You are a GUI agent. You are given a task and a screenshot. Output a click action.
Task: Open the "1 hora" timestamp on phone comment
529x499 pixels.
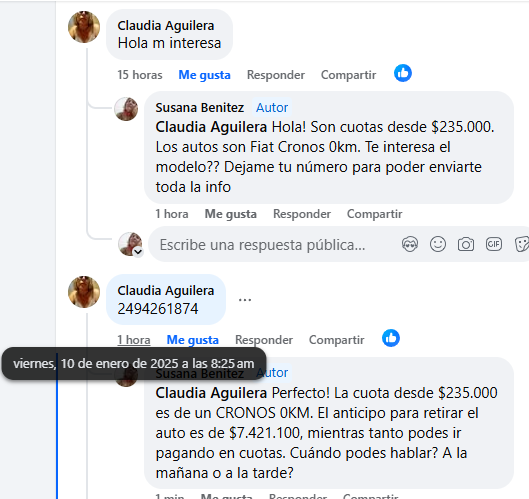[x=134, y=340]
